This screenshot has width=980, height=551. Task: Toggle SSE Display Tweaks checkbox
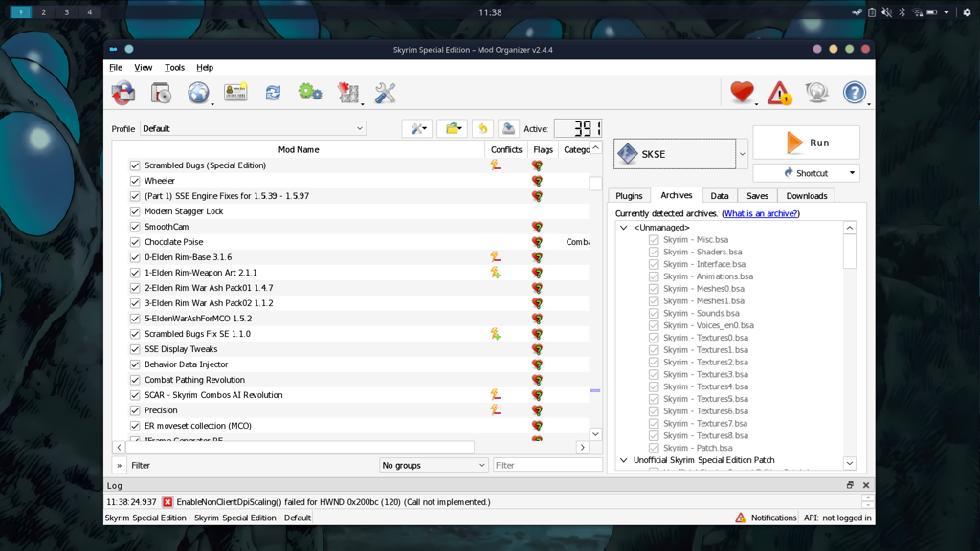pyautogui.click(x=135, y=349)
